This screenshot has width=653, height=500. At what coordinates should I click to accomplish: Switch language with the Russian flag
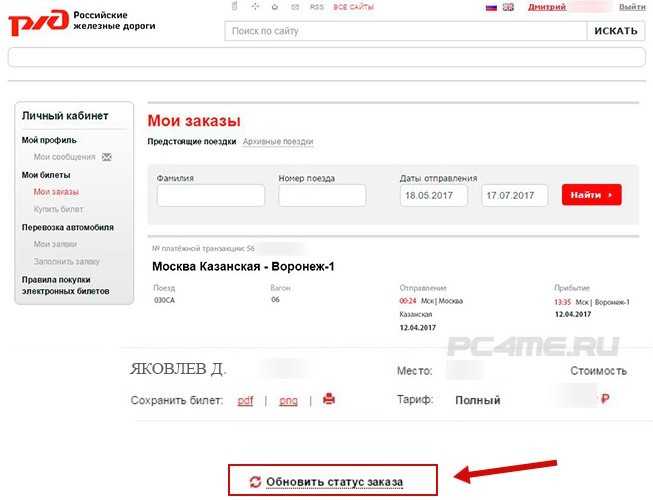491,7
